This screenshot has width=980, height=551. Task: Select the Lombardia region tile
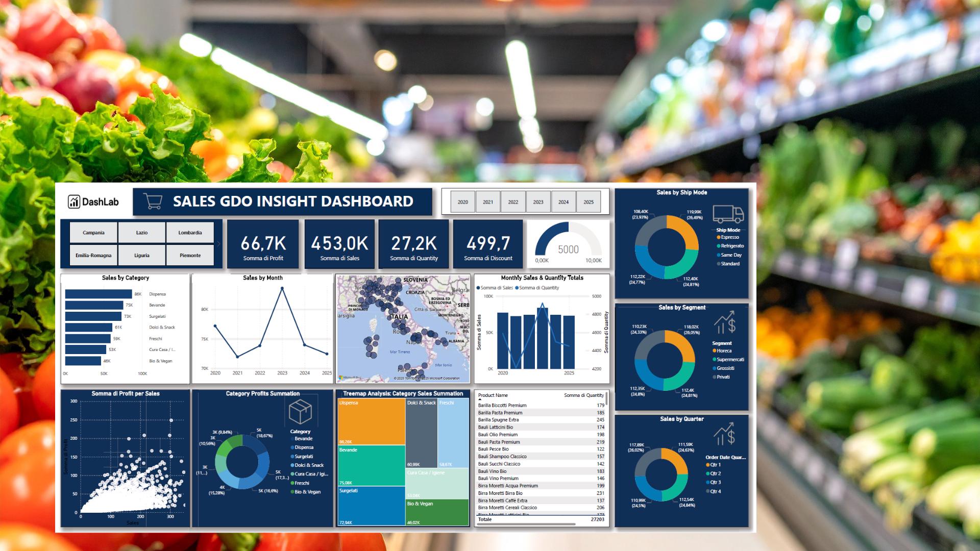tap(190, 233)
